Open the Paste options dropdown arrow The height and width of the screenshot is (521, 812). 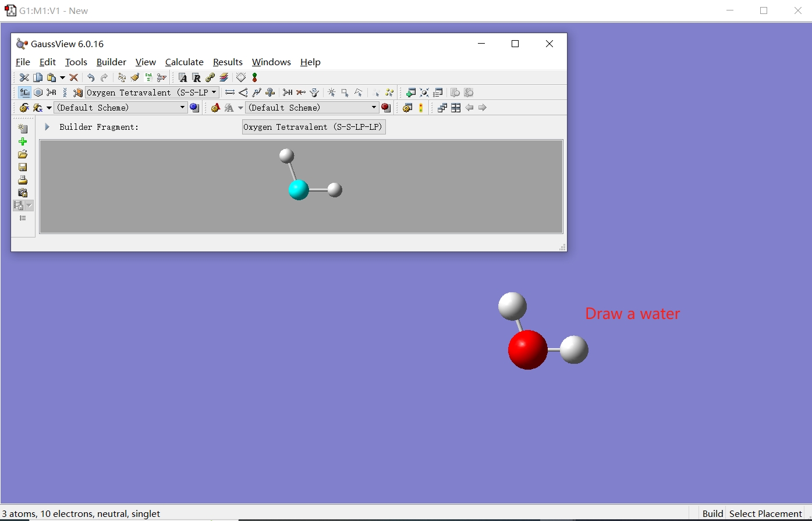coord(62,77)
